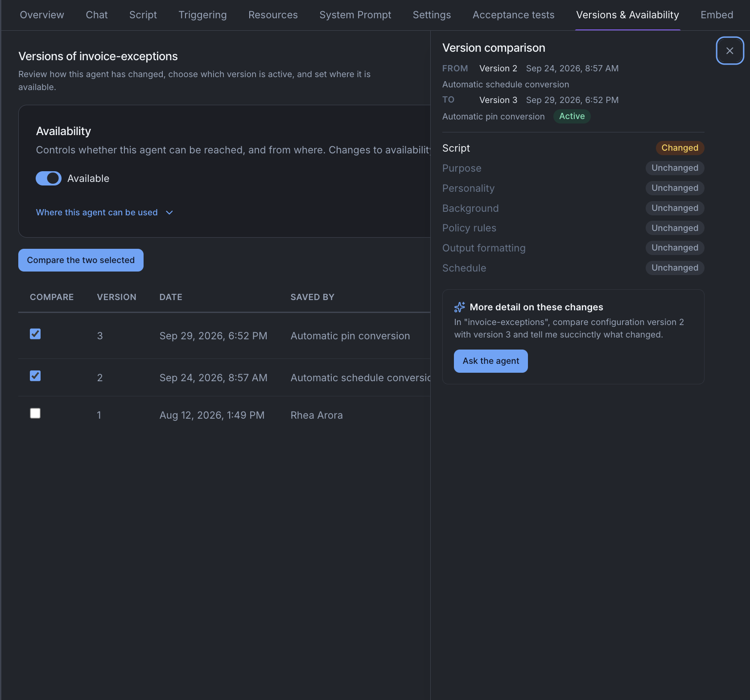The image size is (750, 700).
Task: Close the Version comparison panel
Action: coord(729,51)
